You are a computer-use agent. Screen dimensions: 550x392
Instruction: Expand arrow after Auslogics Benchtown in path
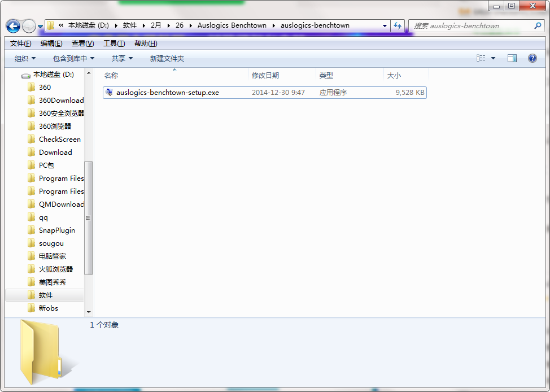point(274,25)
